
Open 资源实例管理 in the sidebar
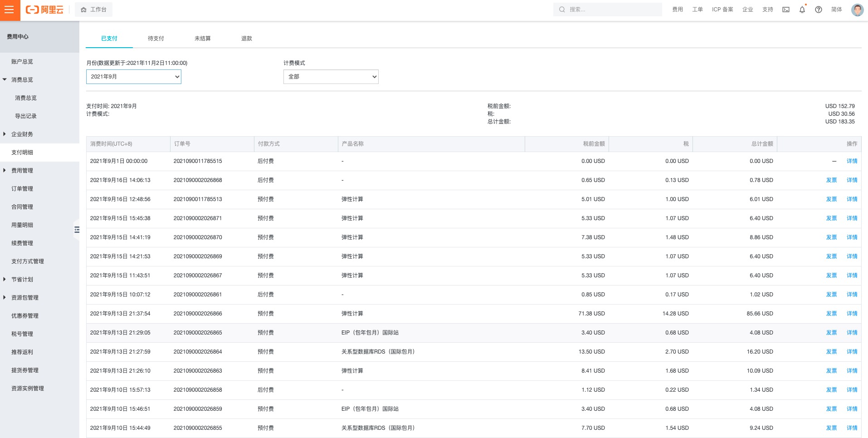click(x=28, y=389)
